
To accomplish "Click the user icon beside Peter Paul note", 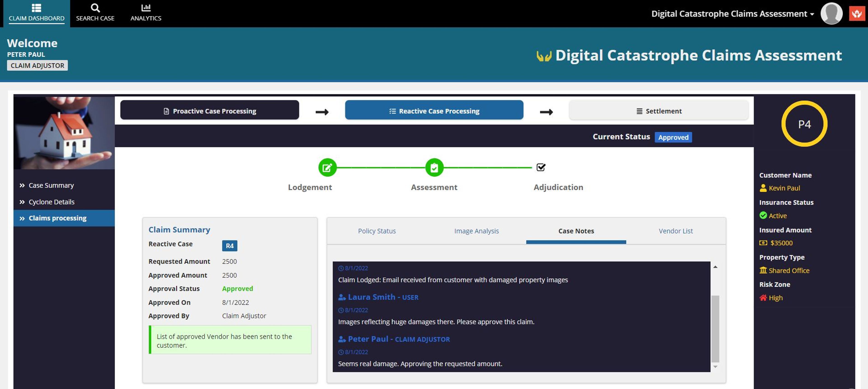I will point(342,339).
